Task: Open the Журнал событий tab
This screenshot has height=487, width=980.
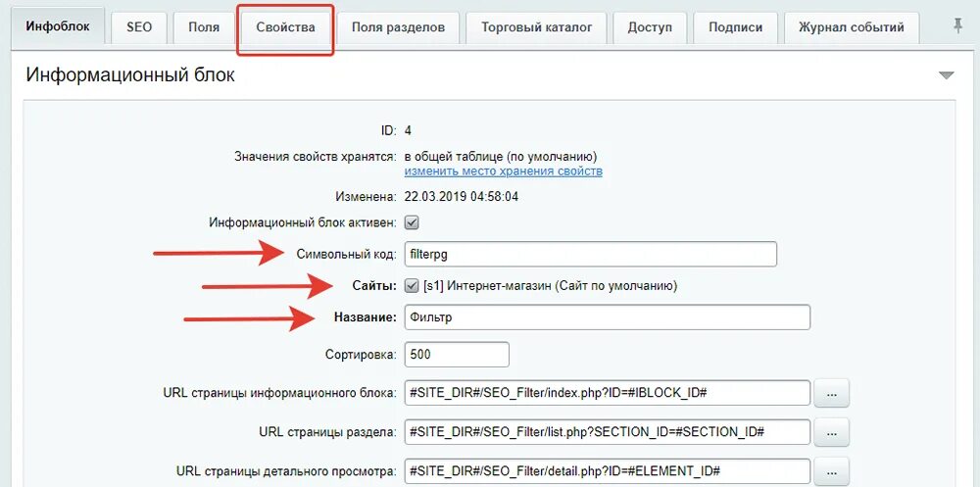Action: (852, 27)
